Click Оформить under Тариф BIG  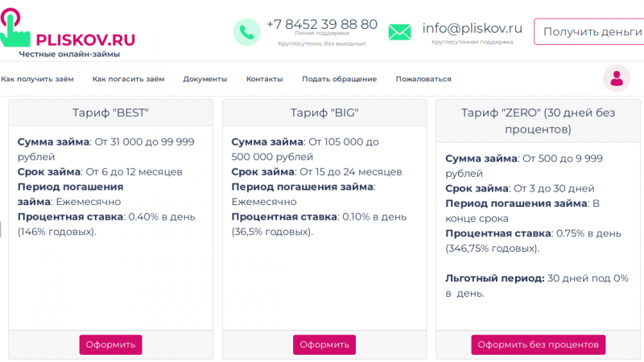pos(324,345)
